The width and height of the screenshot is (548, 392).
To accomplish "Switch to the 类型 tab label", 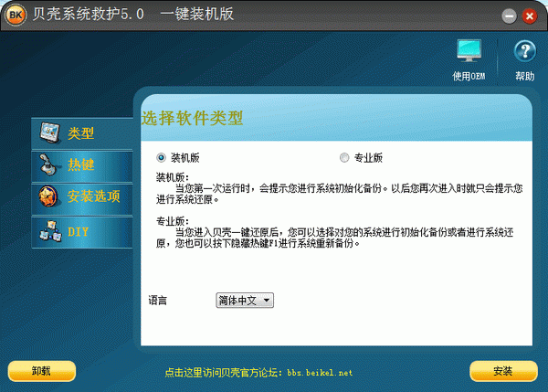I will pos(80,133).
